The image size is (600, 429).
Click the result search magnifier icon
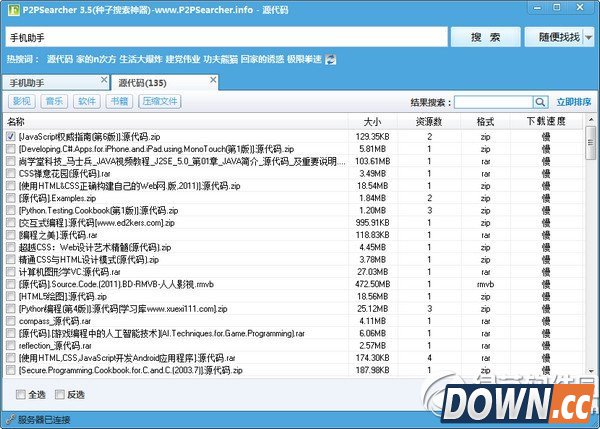pyautogui.click(x=540, y=102)
